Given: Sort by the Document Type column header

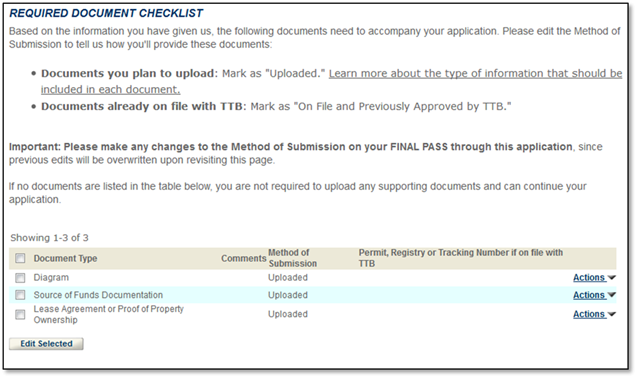Looking at the screenshot, I should 65,259.
